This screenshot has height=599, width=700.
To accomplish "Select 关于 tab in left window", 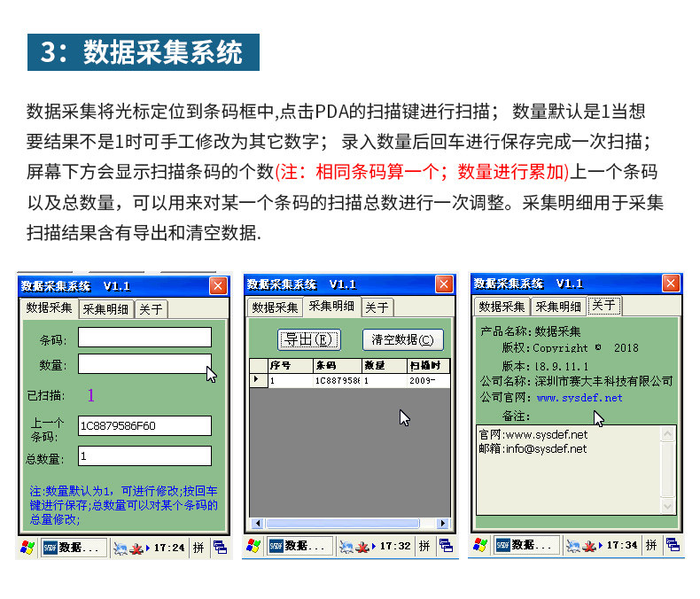I will pyautogui.click(x=151, y=309).
